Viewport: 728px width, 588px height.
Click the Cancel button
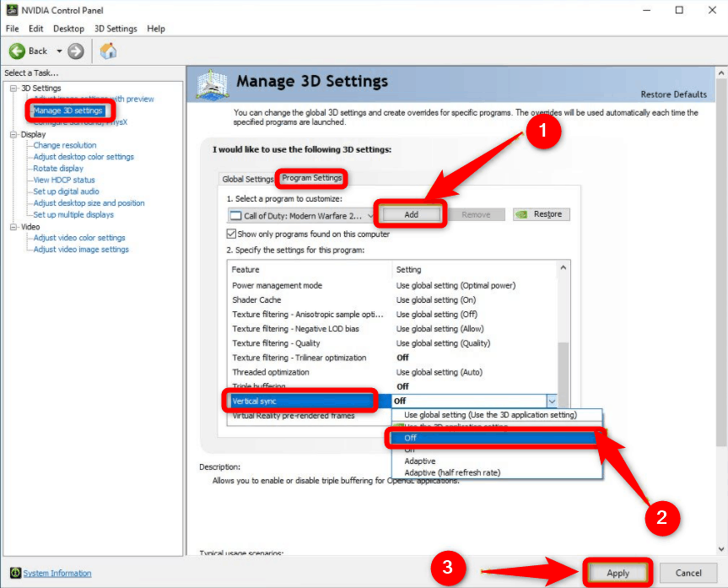coord(688,573)
